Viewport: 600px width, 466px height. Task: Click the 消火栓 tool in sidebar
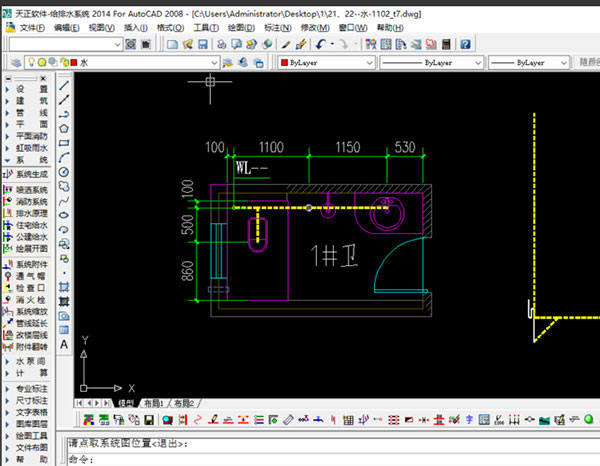pos(30,298)
